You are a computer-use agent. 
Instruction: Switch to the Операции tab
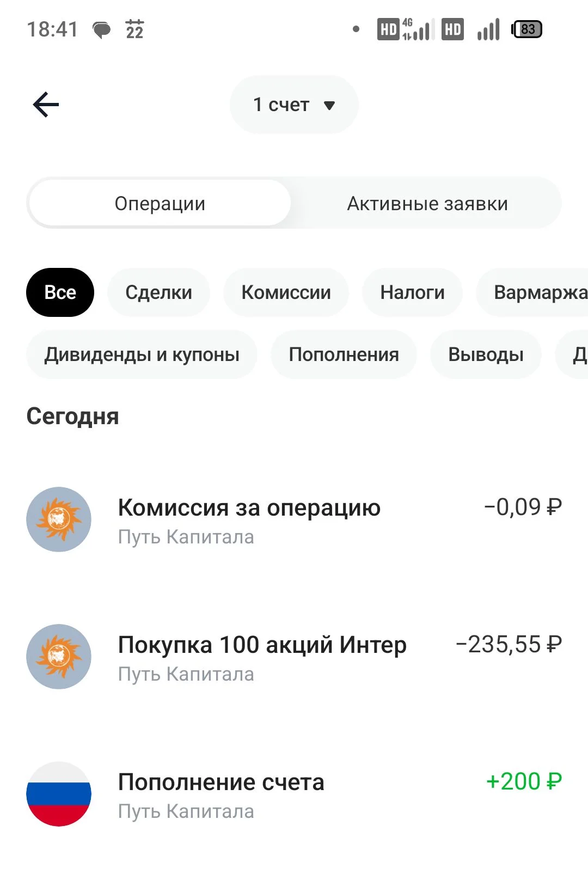click(x=160, y=203)
